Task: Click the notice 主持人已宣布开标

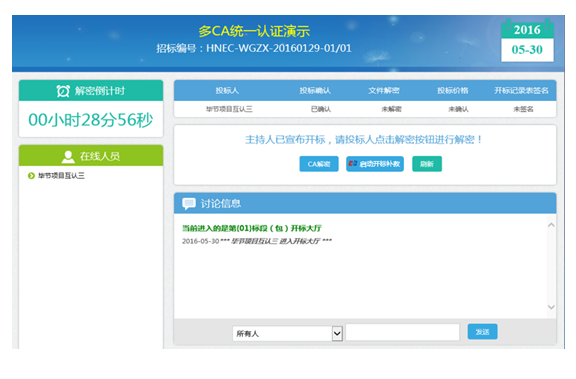Action: [364, 140]
